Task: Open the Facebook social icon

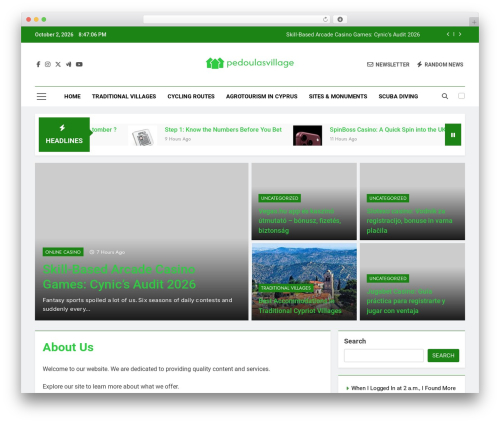Action: pyautogui.click(x=38, y=64)
